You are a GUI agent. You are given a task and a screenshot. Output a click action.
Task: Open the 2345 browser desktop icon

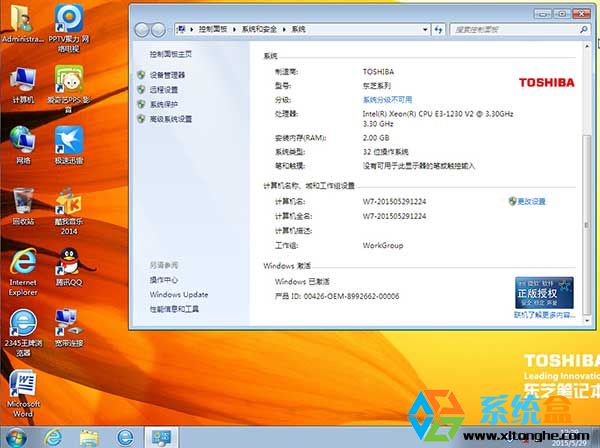[x=23, y=333]
